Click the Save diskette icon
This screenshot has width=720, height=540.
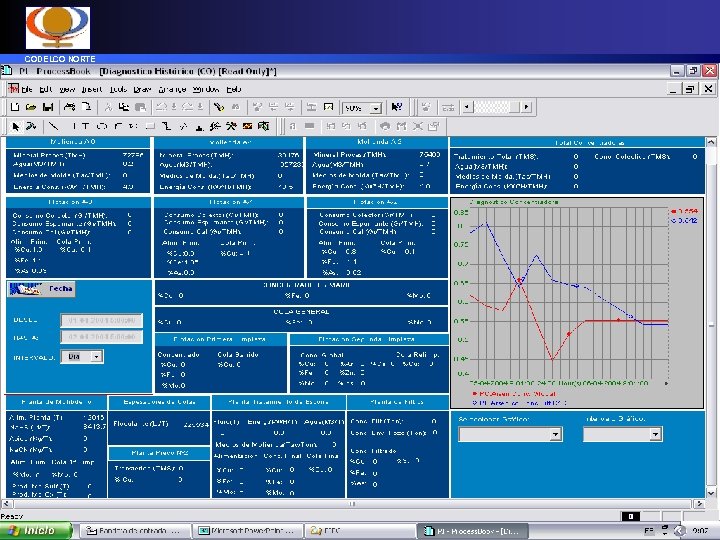pos(46,107)
